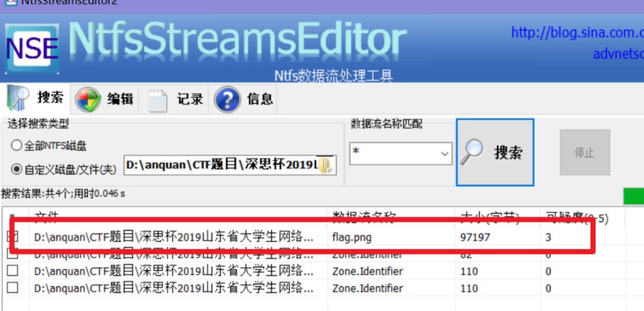
Task: Click the blue question mark 信息 icon
Action: click(227, 100)
